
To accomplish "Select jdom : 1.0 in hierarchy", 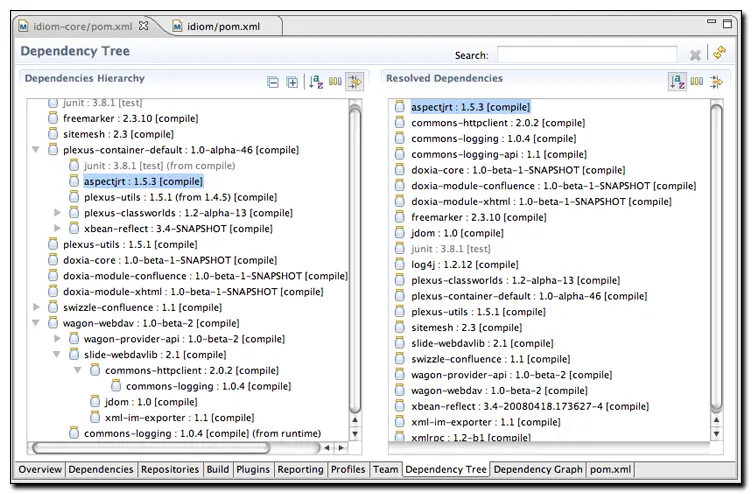I will (151, 402).
